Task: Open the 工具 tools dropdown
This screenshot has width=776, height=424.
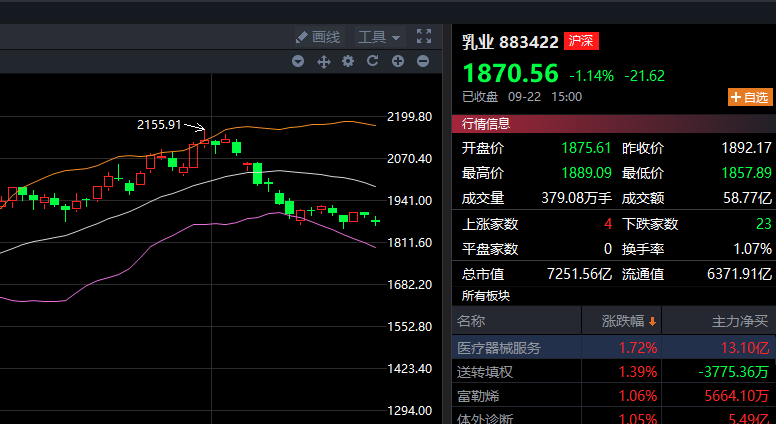Action: pos(379,37)
